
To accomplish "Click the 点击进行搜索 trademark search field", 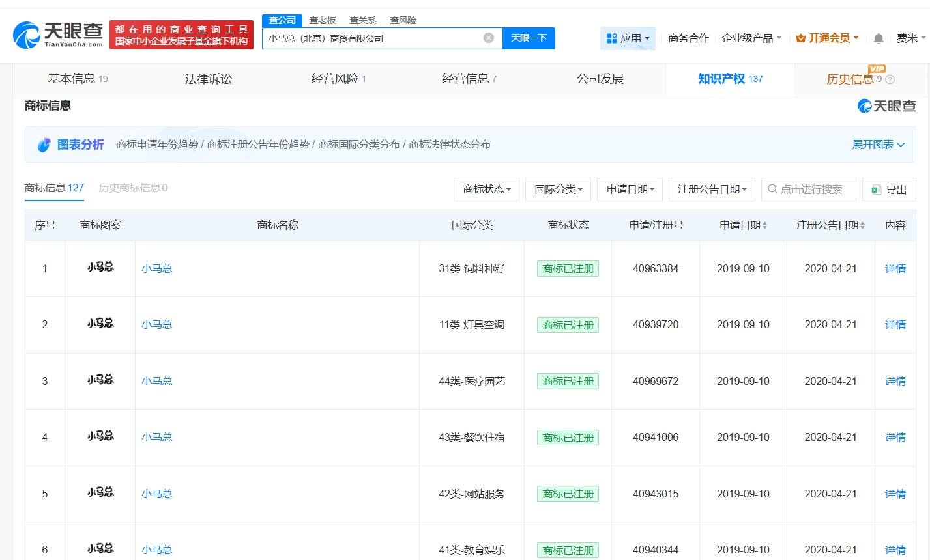I will (809, 189).
